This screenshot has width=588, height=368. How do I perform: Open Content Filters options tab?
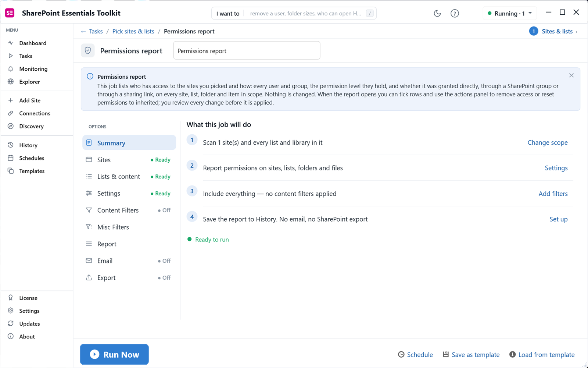(129, 210)
